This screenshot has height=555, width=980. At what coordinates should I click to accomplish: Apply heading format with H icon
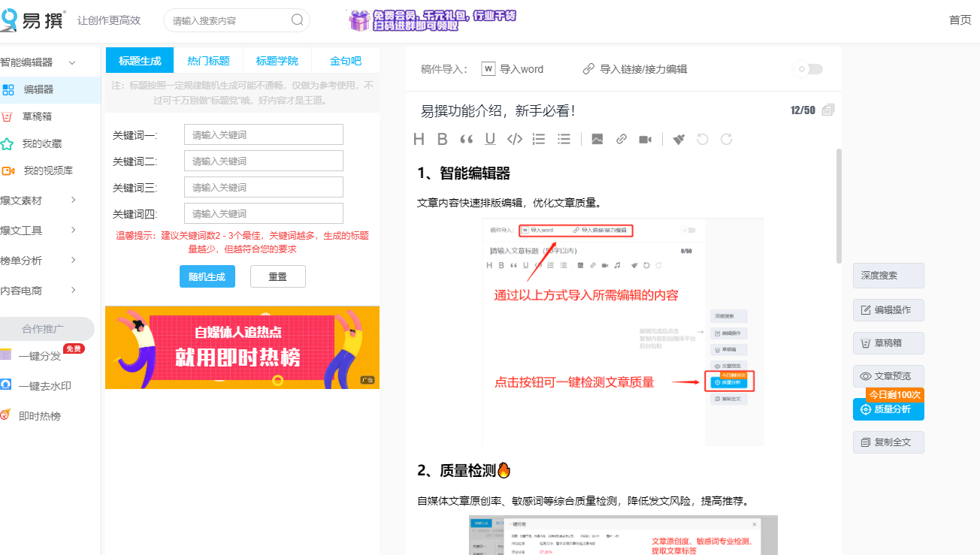pyautogui.click(x=419, y=139)
